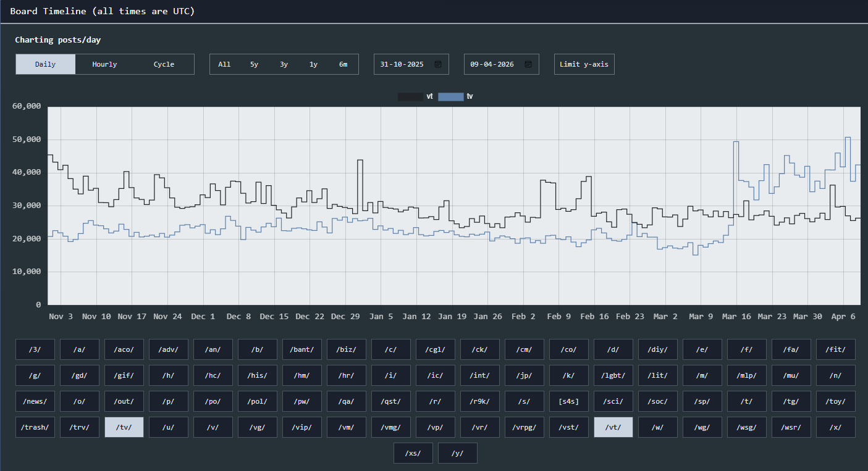Enable the /a/ board

click(80, 349)
